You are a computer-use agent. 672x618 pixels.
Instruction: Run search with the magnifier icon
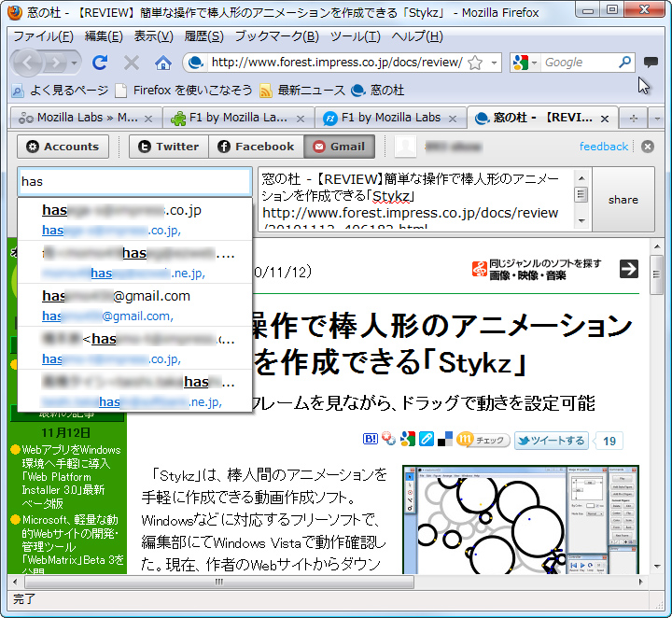pyautogui.click(x=624, y=63)
